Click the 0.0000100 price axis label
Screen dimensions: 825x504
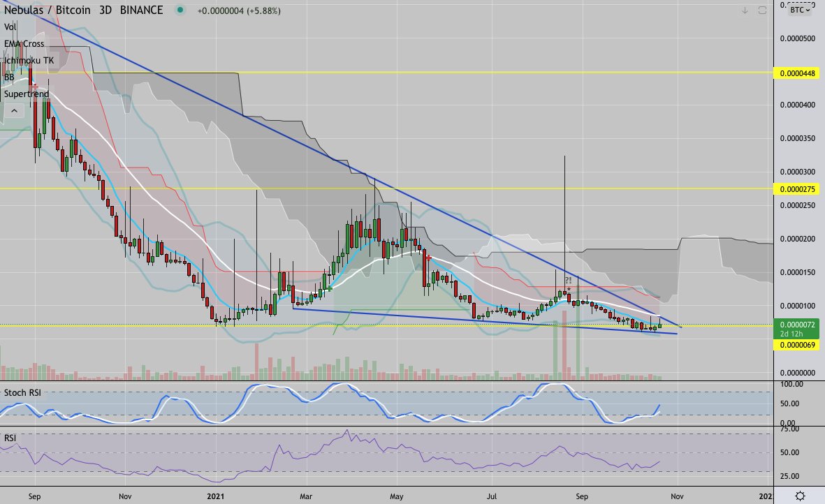798,306
